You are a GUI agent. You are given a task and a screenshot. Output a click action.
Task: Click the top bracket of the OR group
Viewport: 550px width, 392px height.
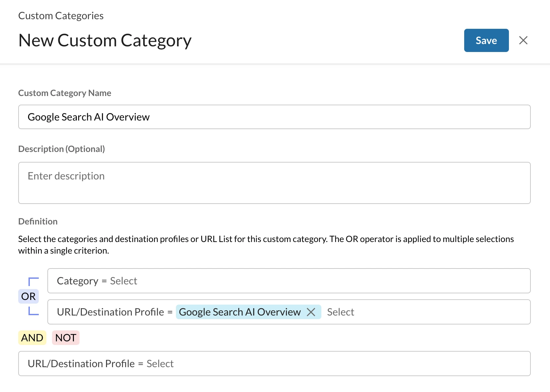pos(33,281)
